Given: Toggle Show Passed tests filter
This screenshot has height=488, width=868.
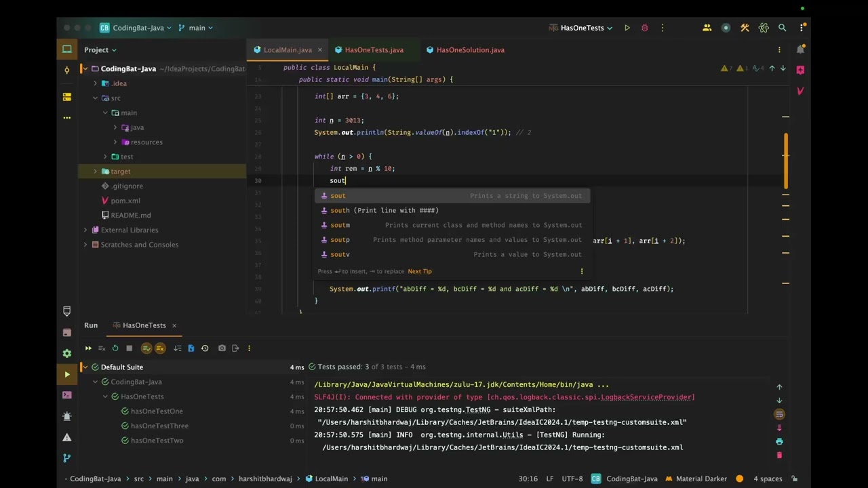Looking at the screenshot, I should 146,348.
